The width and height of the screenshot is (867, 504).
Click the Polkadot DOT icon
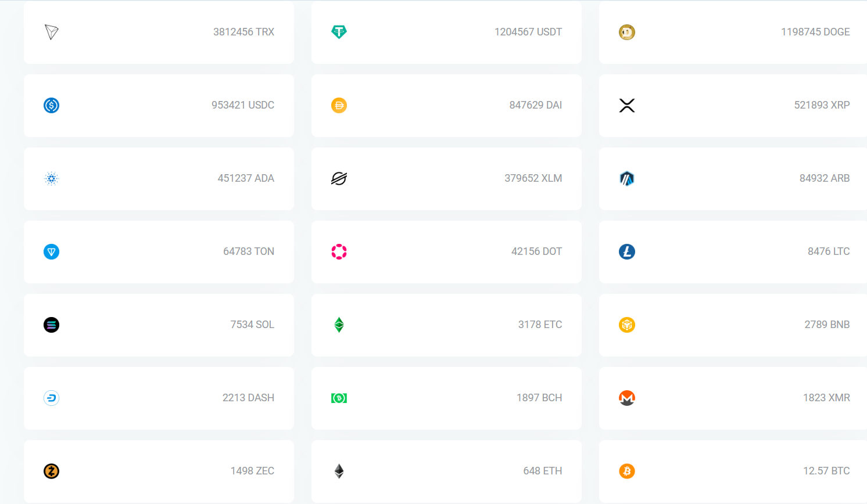(x=339, y=251)
